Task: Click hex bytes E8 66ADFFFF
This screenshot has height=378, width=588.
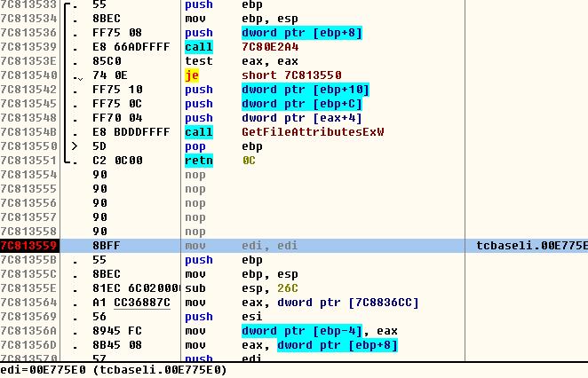Action: pyautogui.click(x=131, y=47)
